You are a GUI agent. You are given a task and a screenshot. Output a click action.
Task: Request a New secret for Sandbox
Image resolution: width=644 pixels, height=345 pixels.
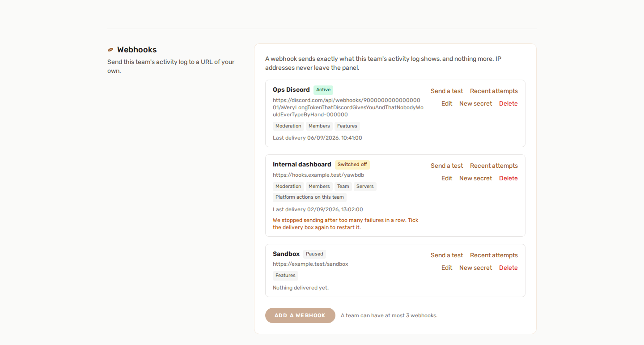[x=475, y=268]
